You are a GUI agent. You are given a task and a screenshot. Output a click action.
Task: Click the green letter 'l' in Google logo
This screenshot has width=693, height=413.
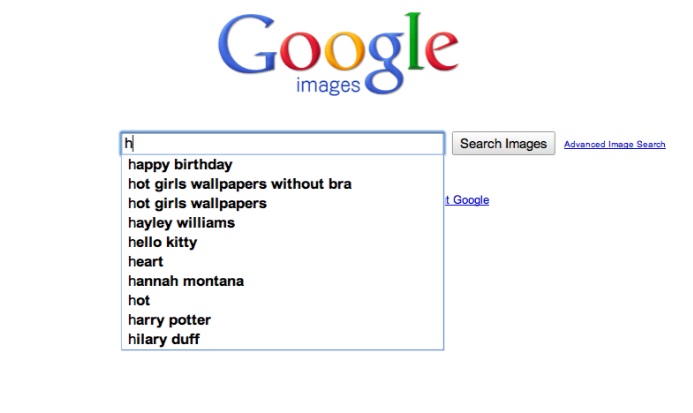click(x=413, y=46)
